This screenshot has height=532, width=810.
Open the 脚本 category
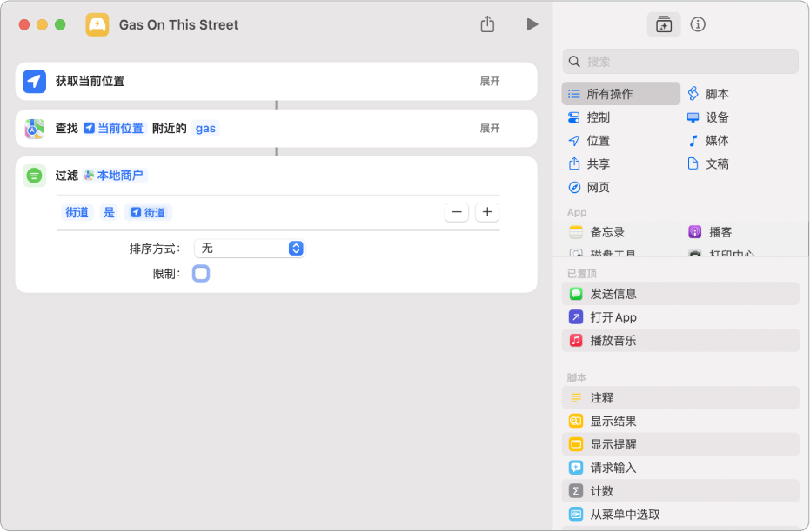click(709, 94)
